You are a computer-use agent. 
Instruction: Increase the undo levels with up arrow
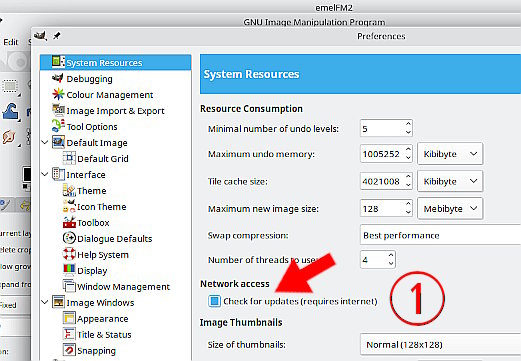(408, 124)
